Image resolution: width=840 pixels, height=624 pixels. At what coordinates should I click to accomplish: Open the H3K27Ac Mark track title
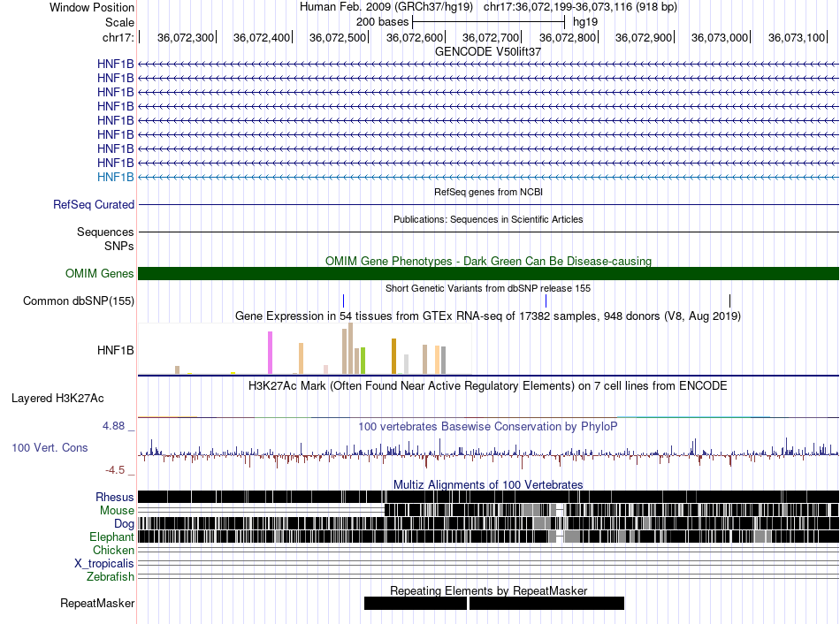pos(488,386)
